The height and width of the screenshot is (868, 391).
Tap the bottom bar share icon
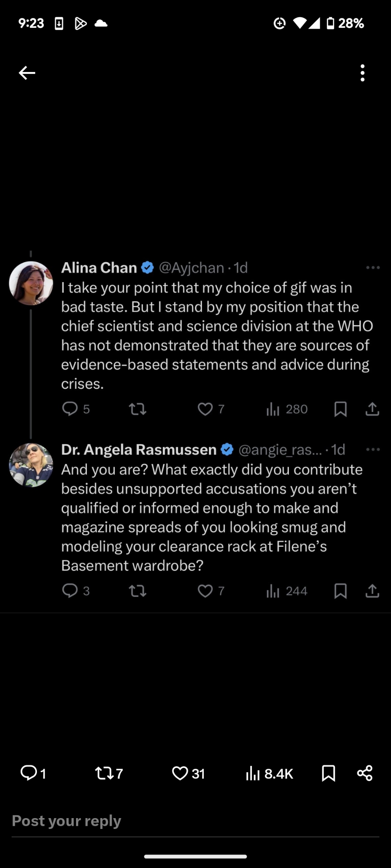(364, 773)
